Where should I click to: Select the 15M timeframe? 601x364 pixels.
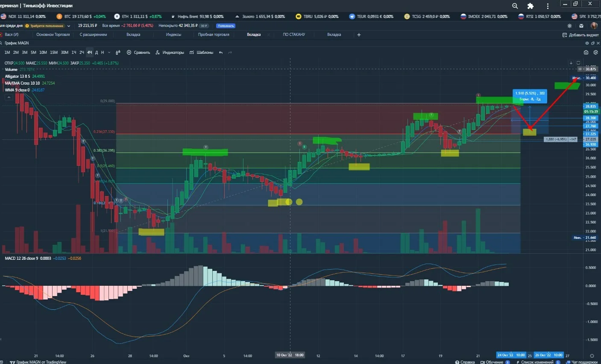(54, 53)
